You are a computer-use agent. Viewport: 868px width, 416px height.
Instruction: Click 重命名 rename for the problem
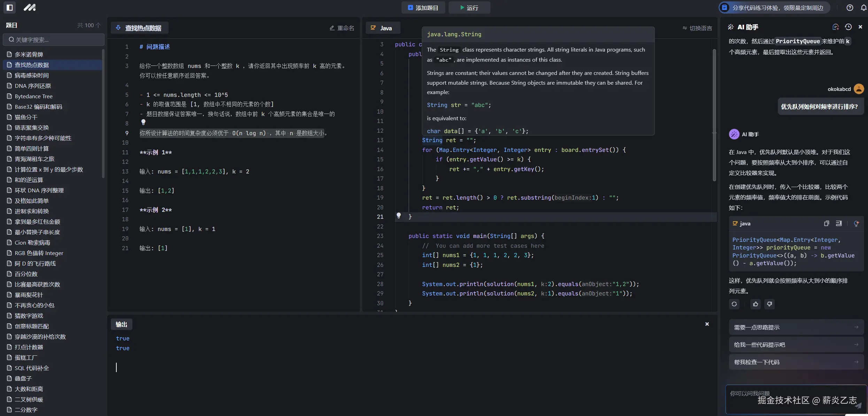point(342,28)
